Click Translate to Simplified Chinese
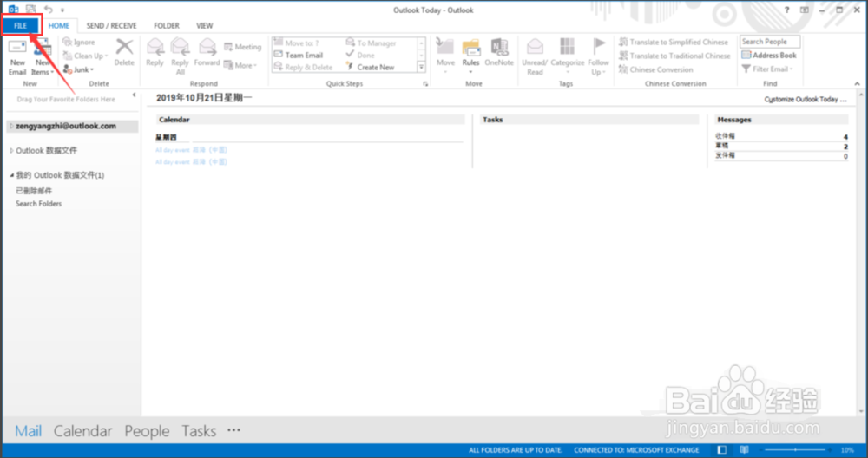The image size is (868, 458). point(674,42)
